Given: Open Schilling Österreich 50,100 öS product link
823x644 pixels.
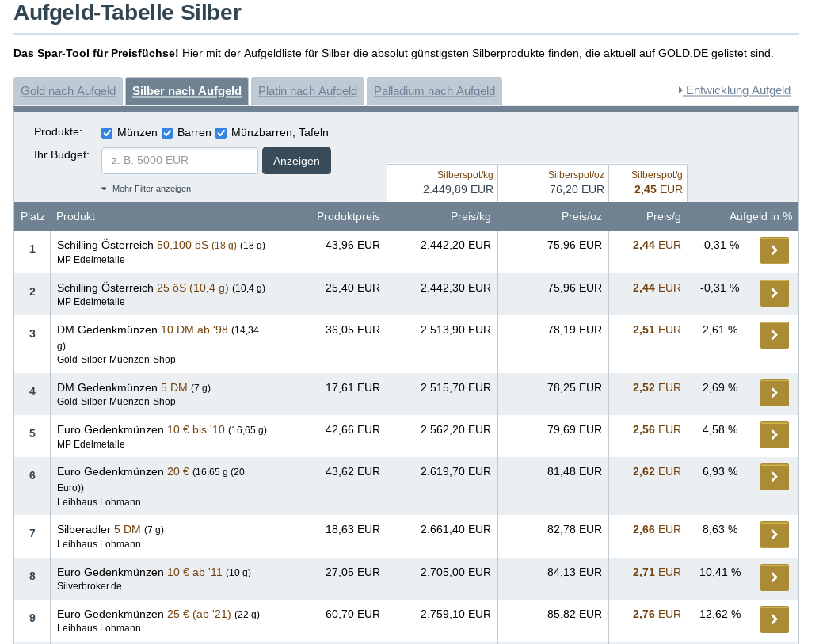Looking at the screenshot, I should (161, 245).
